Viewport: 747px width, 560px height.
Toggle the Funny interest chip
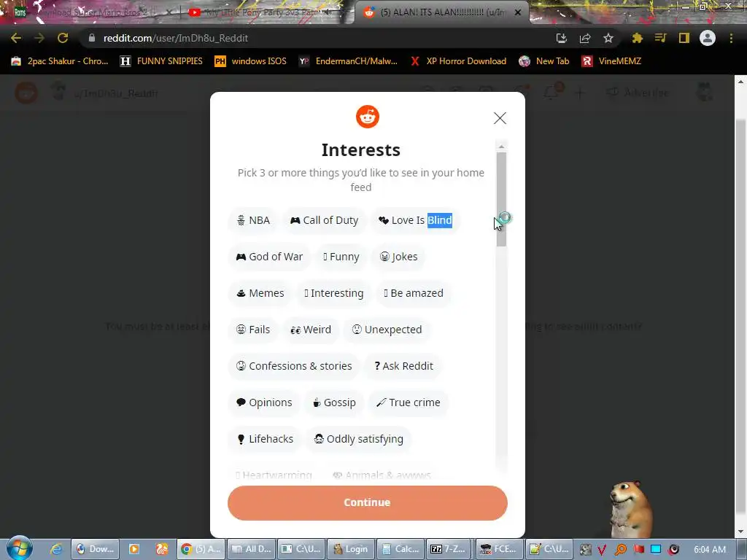pyautogui.click(x=341, y=257)
